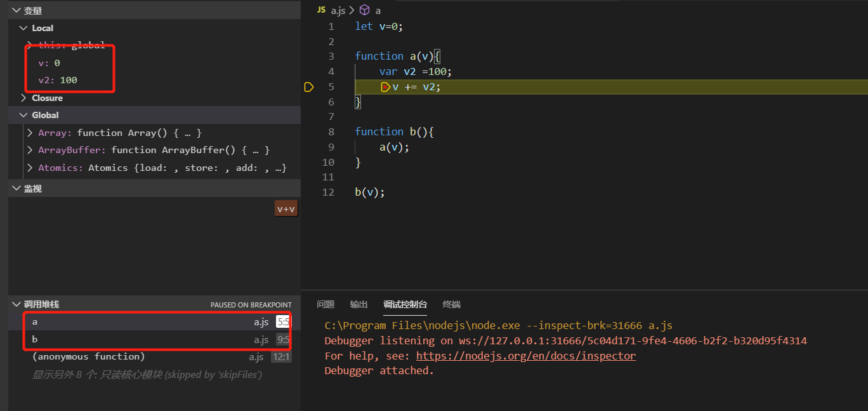Click the '9:5' badge on frame b
The image size is (868, 411).
(x=282, y=339)
